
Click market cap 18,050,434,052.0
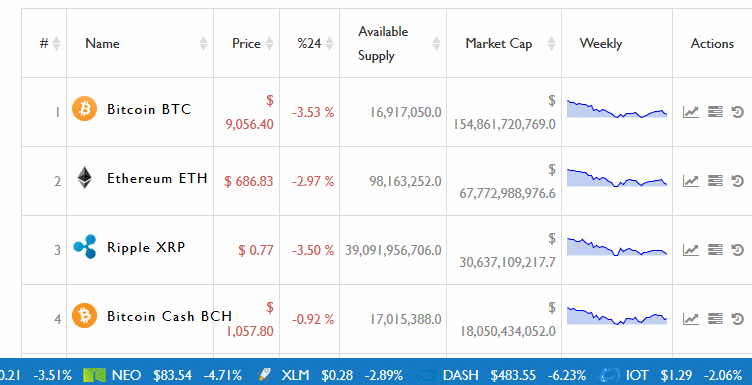[508, 331]
